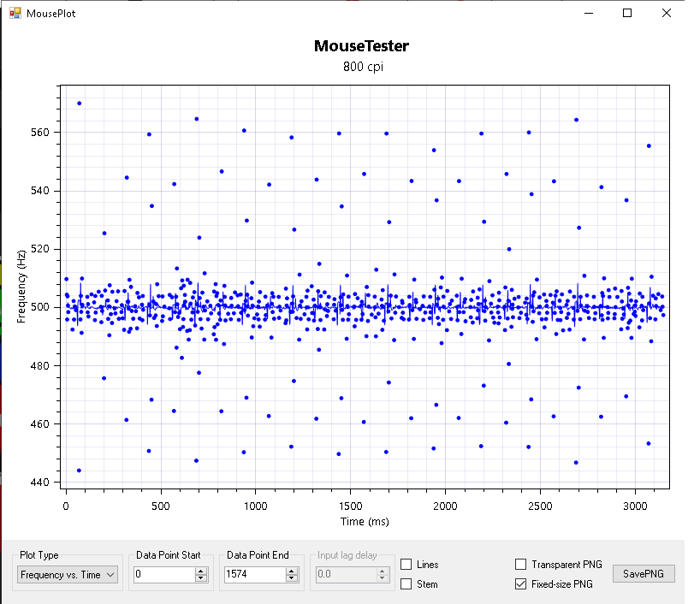This screenshot has height=604, width=700.
Task: Uncheck the Fixed-size PNG option
Action: tap(520, 584)
